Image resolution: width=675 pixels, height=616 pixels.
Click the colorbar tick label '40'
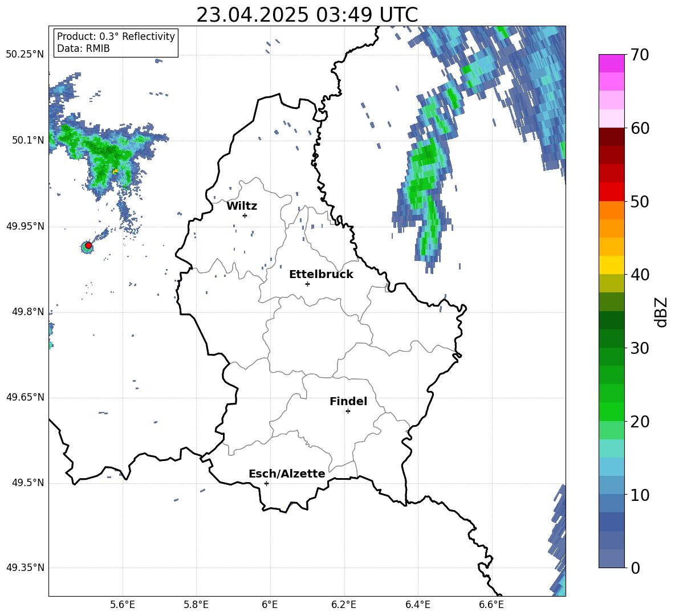[639, 275]
